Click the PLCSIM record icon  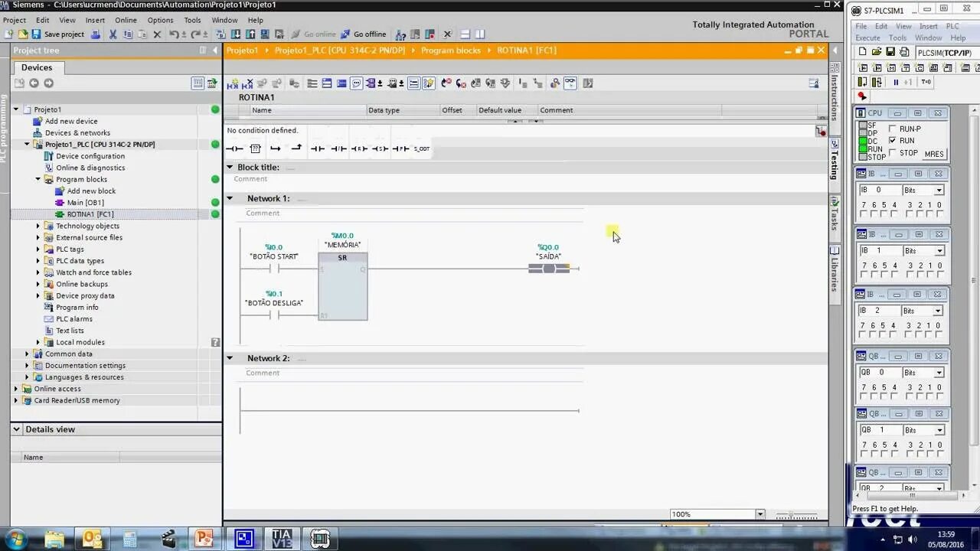pyautogui.click(x=862, y=96)
